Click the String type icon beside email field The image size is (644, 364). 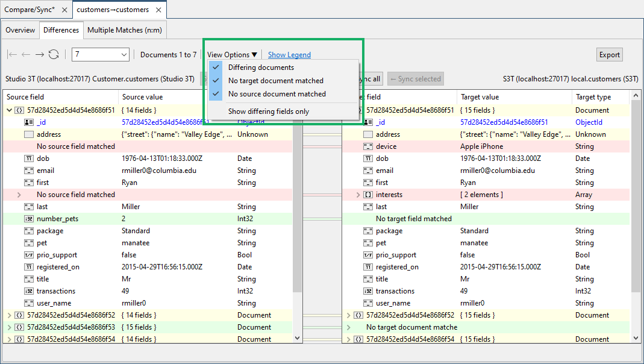click(x=28, y=170)
